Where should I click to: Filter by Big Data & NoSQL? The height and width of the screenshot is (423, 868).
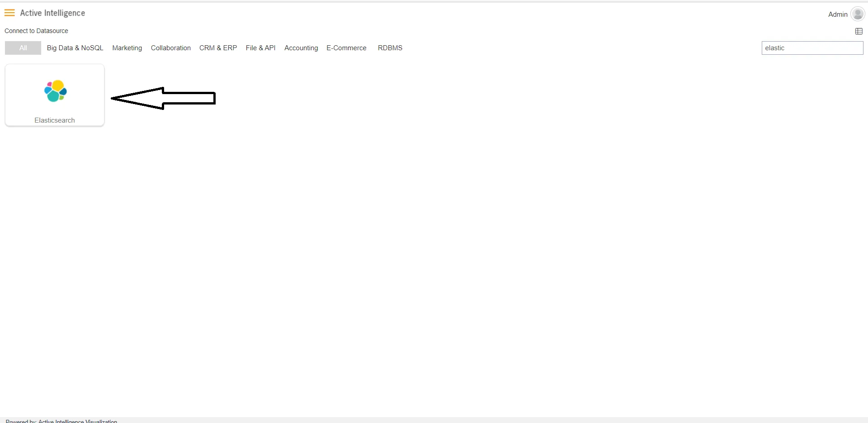75,48
